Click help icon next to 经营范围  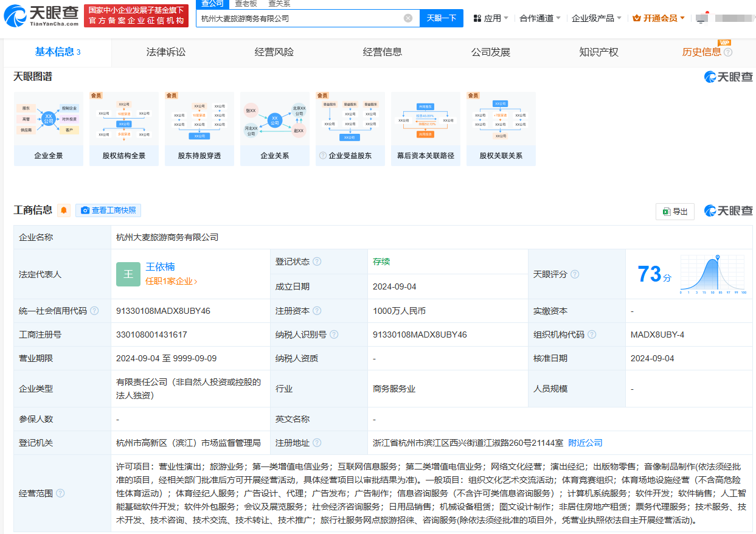click(x=60, y=493)
